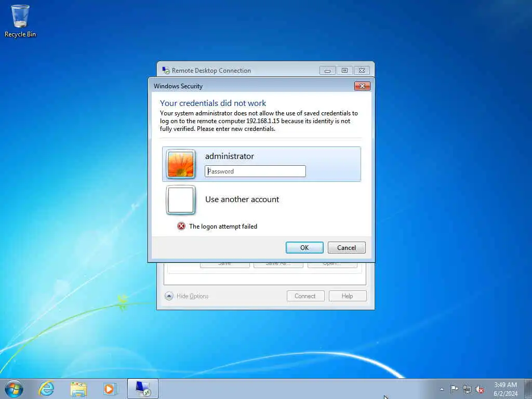This screenshot has width=532, height=399.
Task: Confirm with the OK button
Action: 304,248
